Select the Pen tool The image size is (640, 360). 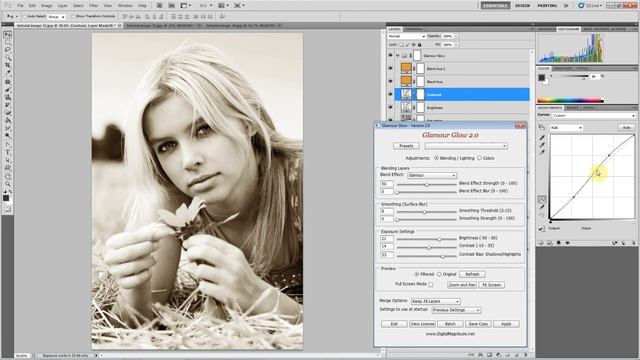point(7,144)
